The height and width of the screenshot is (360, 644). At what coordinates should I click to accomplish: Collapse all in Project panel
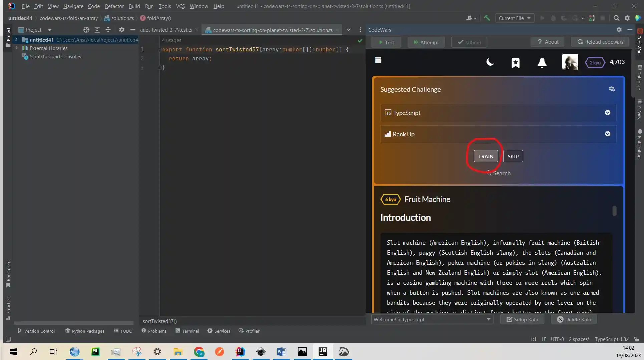[108, 30]
